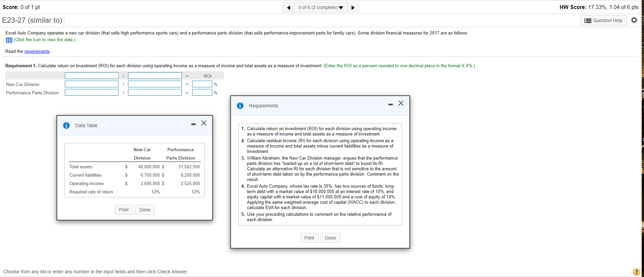This screenshot has width=644, height=277.
Task: Minimize the Data Table dialog
Action: point(193,124)
